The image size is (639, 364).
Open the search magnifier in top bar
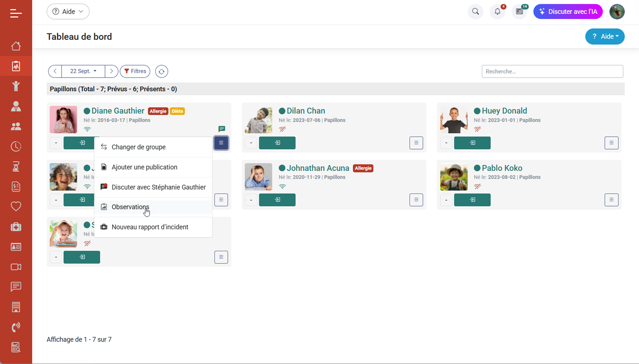click(x=476, y=12)
